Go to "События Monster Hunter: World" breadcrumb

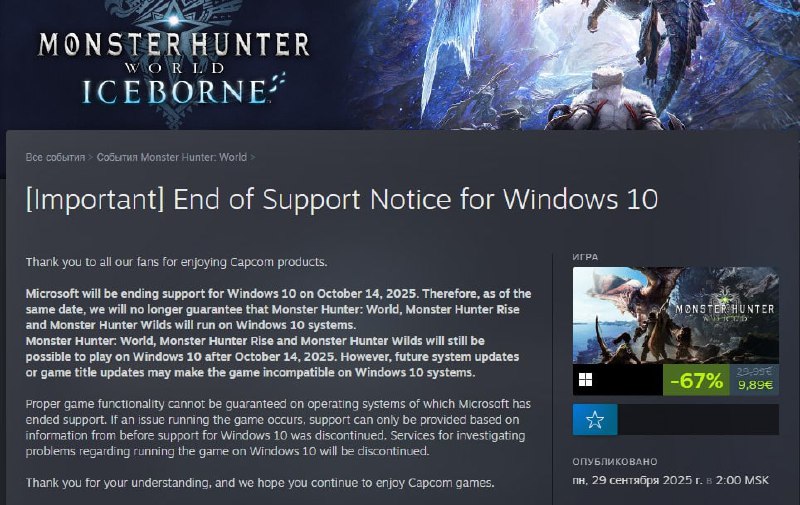point(172,157)
